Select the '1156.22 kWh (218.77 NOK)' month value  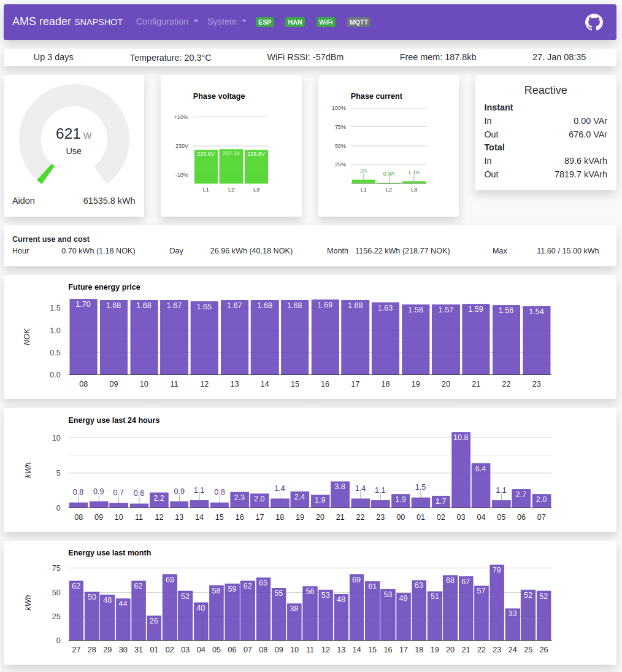(x=402, y=251)
